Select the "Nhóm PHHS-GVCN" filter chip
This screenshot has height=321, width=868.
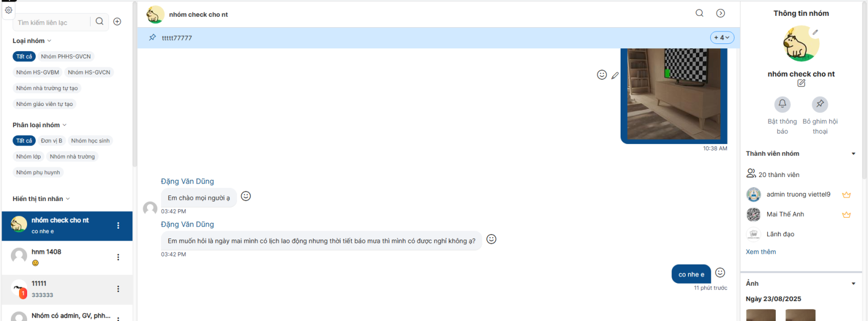click(66, 56)
